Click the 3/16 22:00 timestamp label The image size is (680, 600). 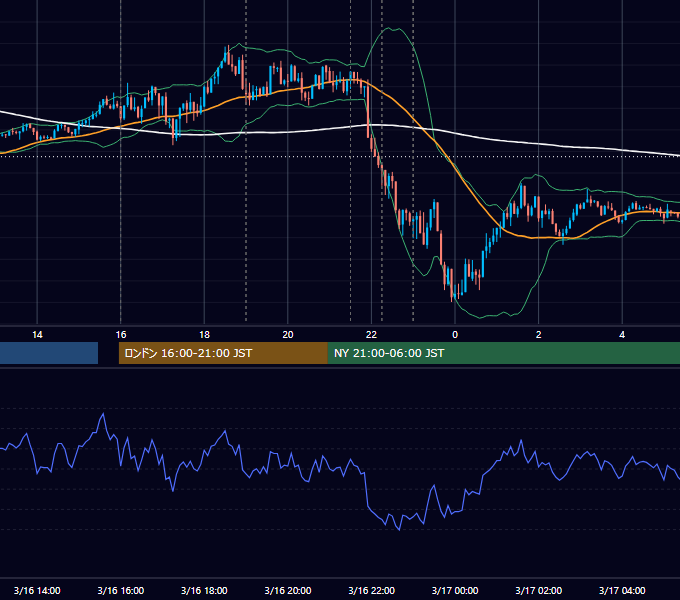click(x=371, y=590)
